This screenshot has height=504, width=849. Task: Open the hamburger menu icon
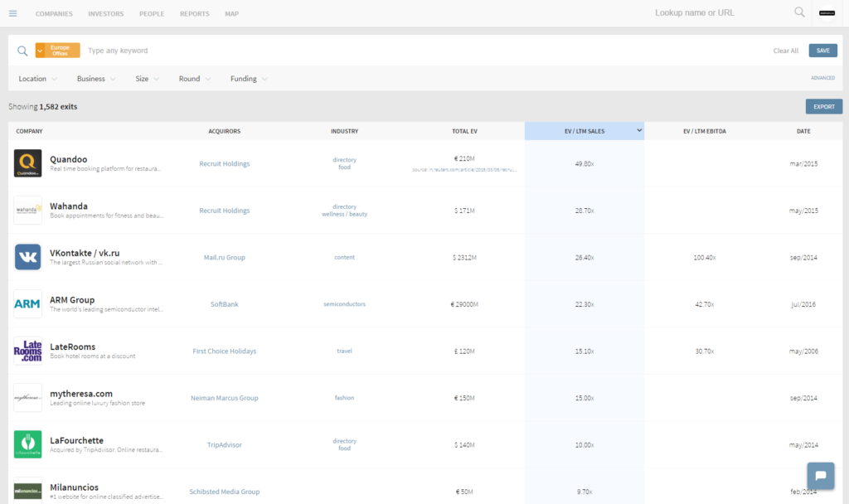12,13
